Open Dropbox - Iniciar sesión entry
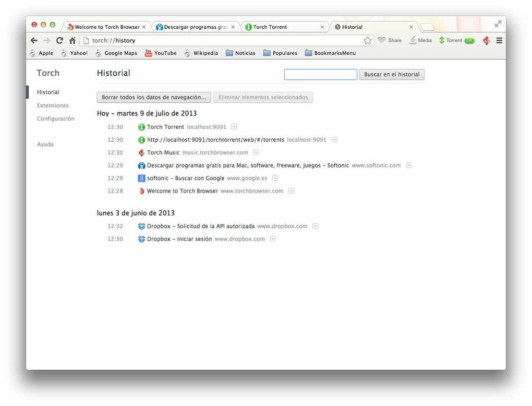 (x=179, y=239)
